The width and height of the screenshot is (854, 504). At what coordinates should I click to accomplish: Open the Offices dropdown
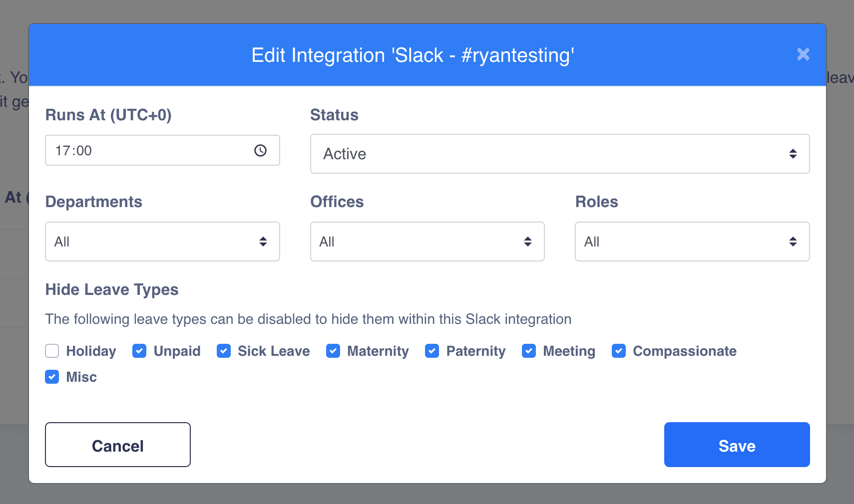[427, 242]
